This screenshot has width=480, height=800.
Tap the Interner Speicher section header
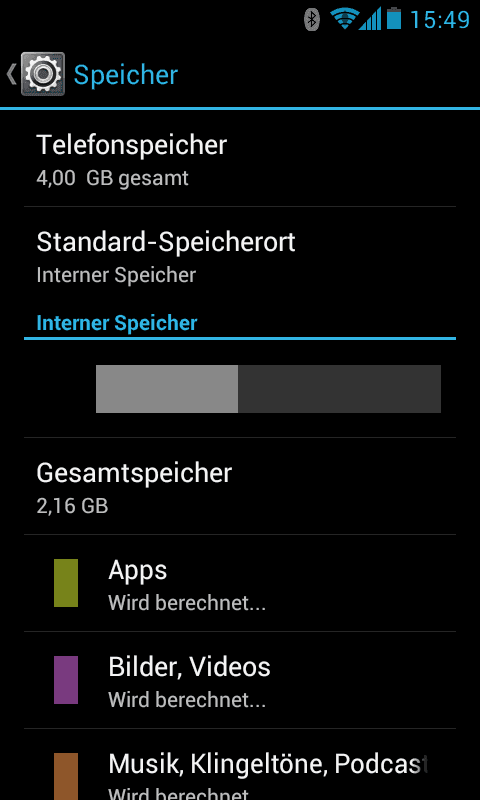[117, 323]
